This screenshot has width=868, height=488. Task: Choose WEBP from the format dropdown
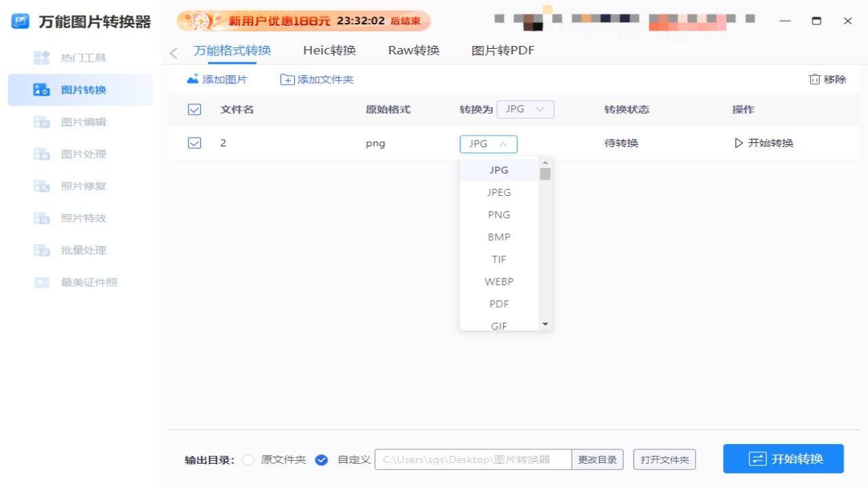(498, 281)
